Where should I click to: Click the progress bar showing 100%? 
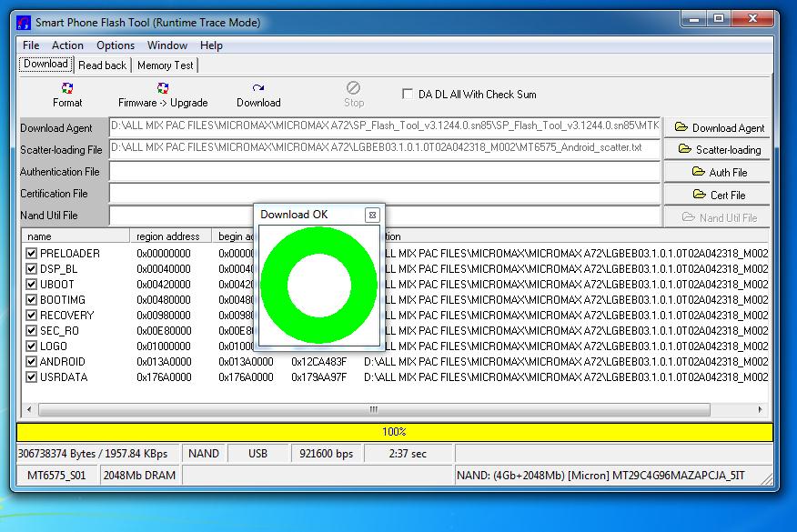pyautogui.click(x=398, y=430)
